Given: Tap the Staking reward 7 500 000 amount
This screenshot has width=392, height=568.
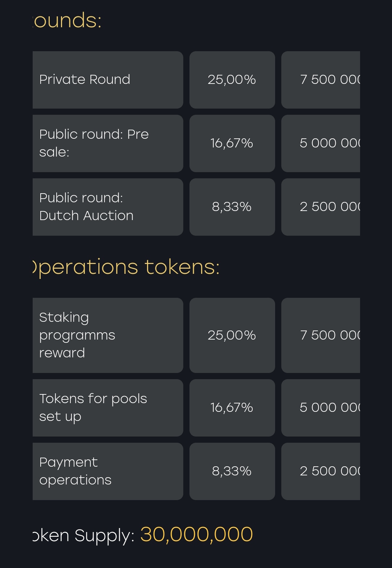Looking at the screenshot, I should (x=321, y=335).
